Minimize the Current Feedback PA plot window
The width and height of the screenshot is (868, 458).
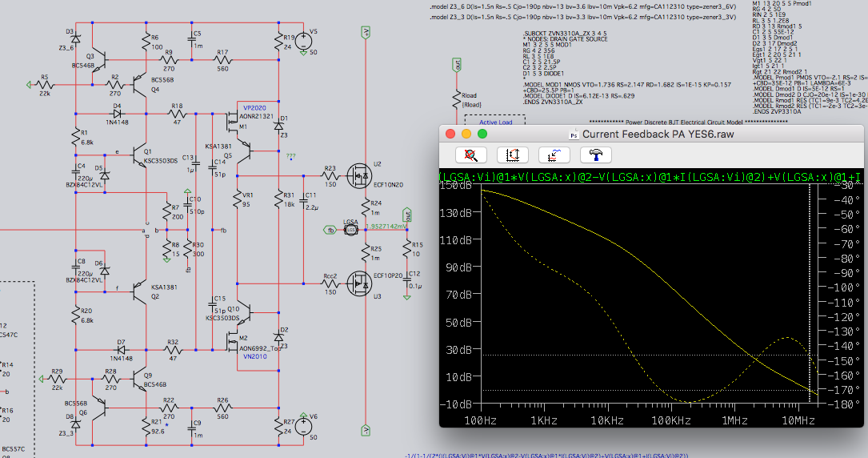(x=466, y=134)
